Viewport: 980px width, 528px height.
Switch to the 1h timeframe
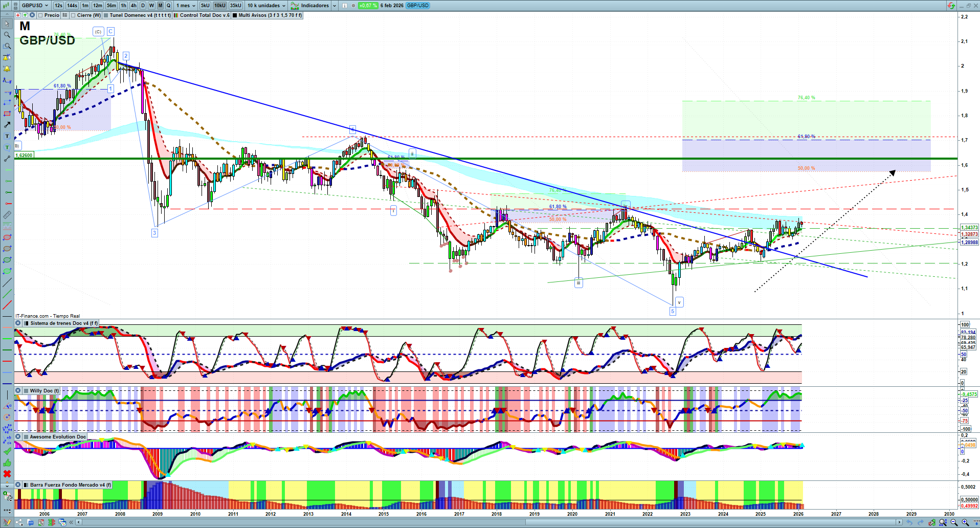(123, 6)
